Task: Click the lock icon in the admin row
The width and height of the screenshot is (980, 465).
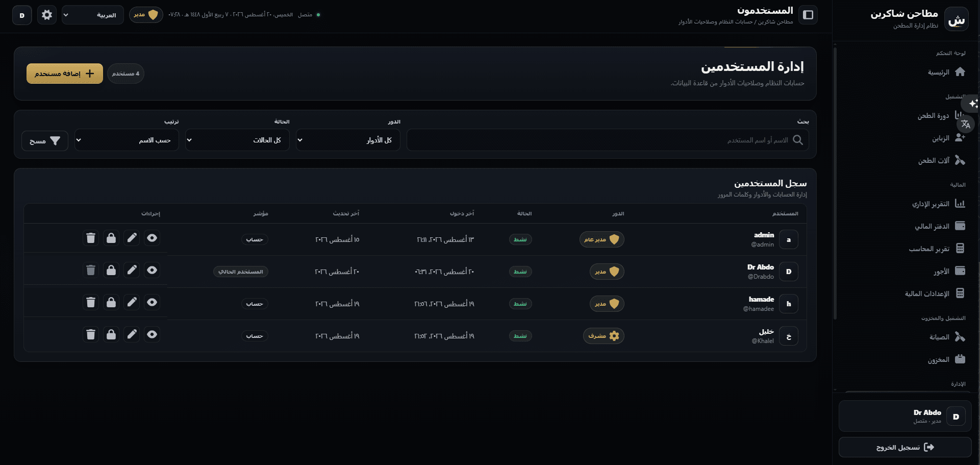Action: point(111,238)
